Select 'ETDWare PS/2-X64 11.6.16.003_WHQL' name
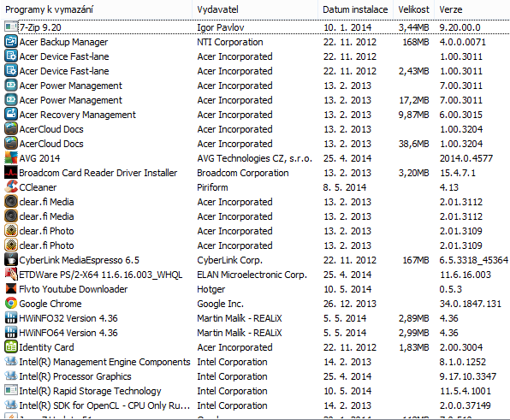This screenshot has width=510, height=420. tap(101, 275)
